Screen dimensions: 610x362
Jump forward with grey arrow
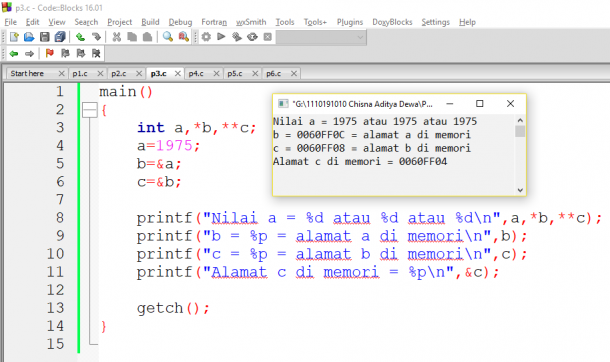tap(30, 53)
